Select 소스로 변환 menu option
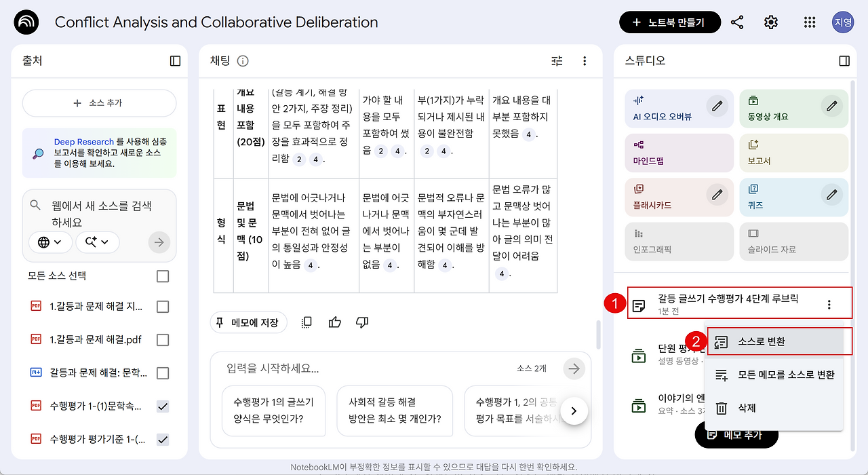Screen dimensions: 868x475 (x=775, y=341)
